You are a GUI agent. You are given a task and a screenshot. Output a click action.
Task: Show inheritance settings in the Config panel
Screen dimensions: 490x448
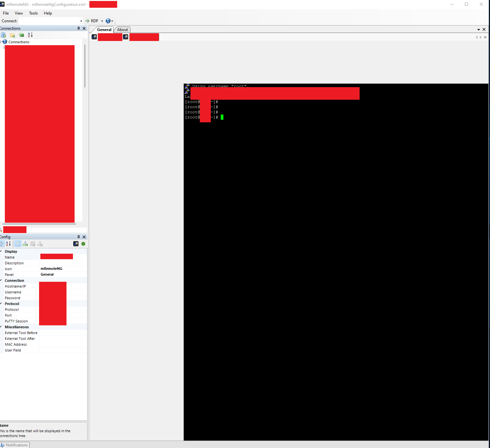(25, 244)
